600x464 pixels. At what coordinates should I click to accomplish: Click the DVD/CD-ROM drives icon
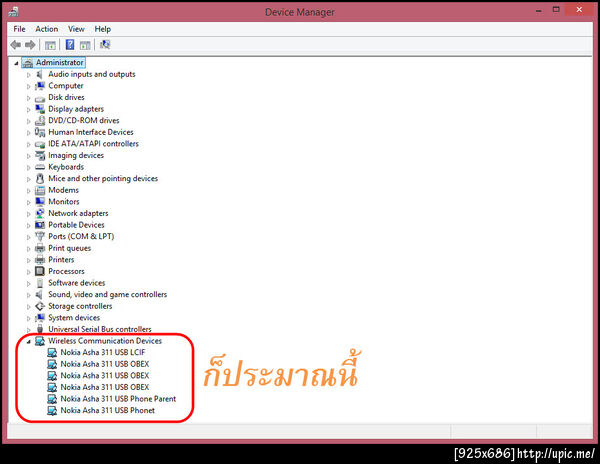[x=40, y=120]
